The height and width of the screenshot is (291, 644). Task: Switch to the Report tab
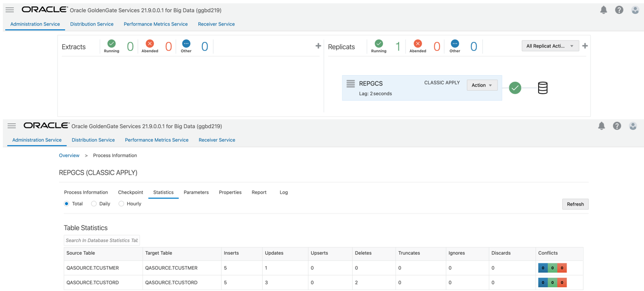point(259,192)
